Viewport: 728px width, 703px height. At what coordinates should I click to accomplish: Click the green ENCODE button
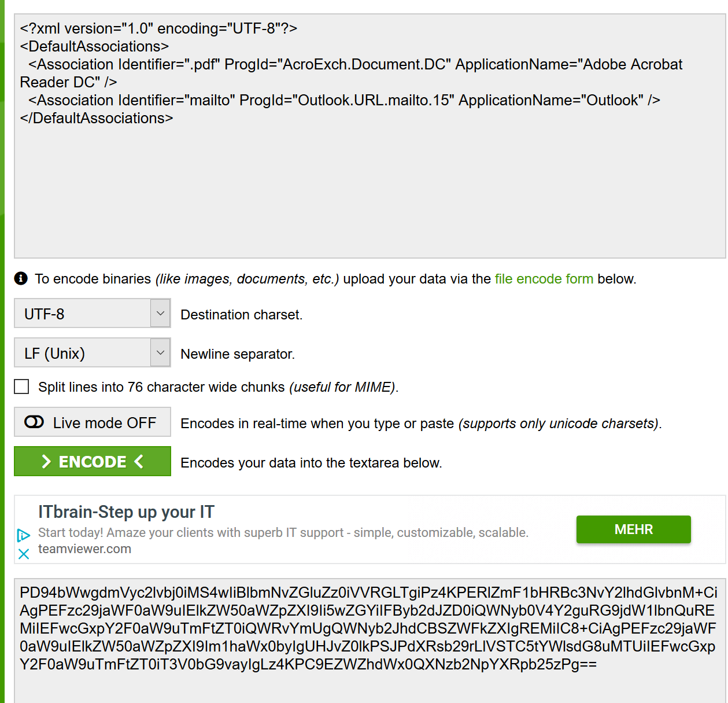[93, 461]
